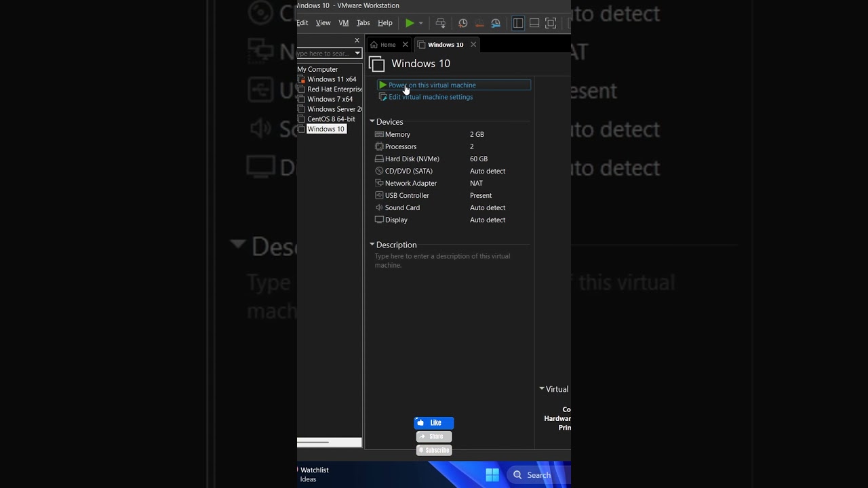The width and height of the screenshot is (868, 488).
Task: Click the Network Adapter device icon
Action: tap(379, 183)
